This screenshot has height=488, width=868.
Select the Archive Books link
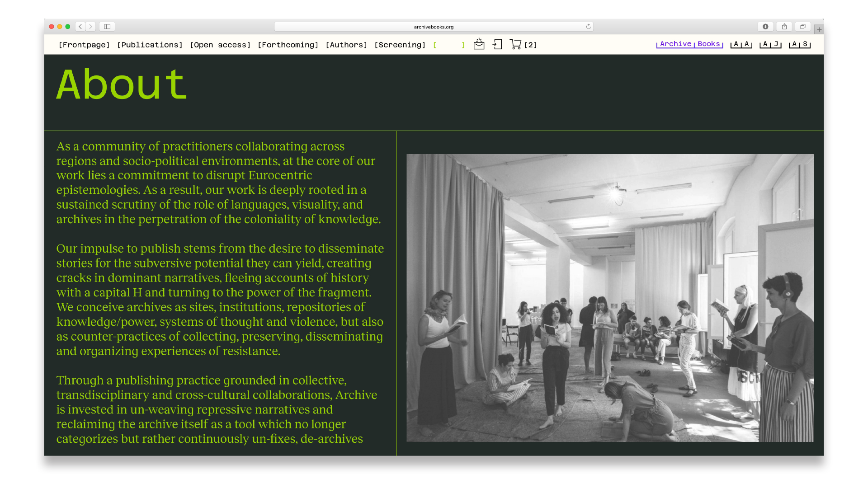[x=689, y=44]
